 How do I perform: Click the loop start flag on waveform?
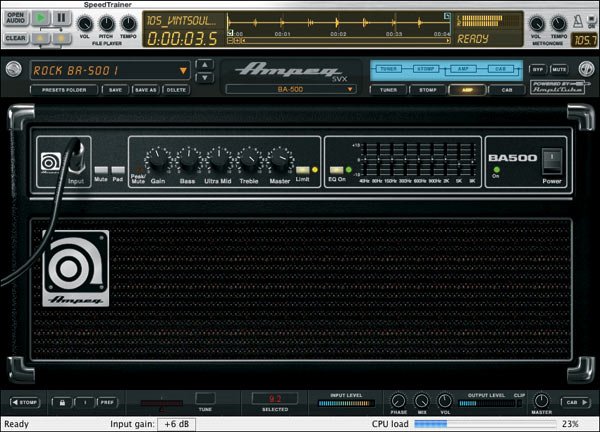click(230, 33)
